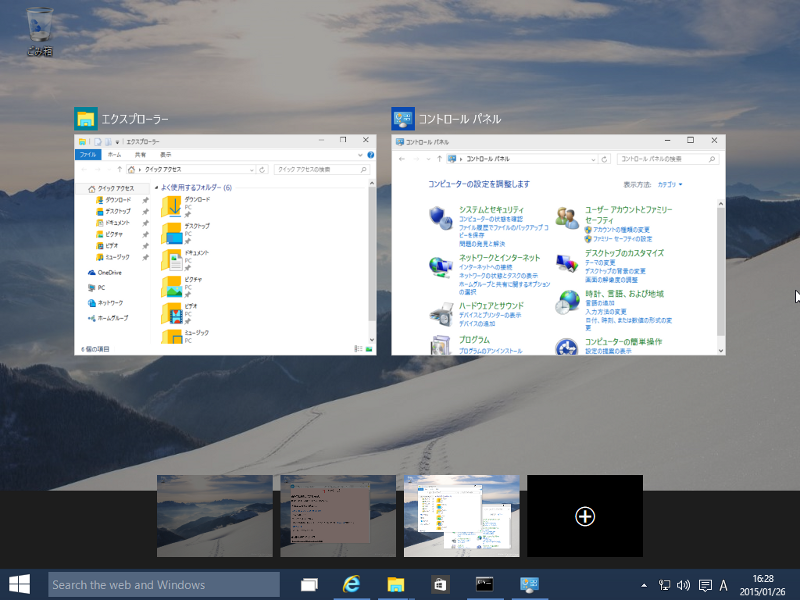Open the 表示方法 カテゴリ dropdown
800x600 pixels.
point(670,185)
